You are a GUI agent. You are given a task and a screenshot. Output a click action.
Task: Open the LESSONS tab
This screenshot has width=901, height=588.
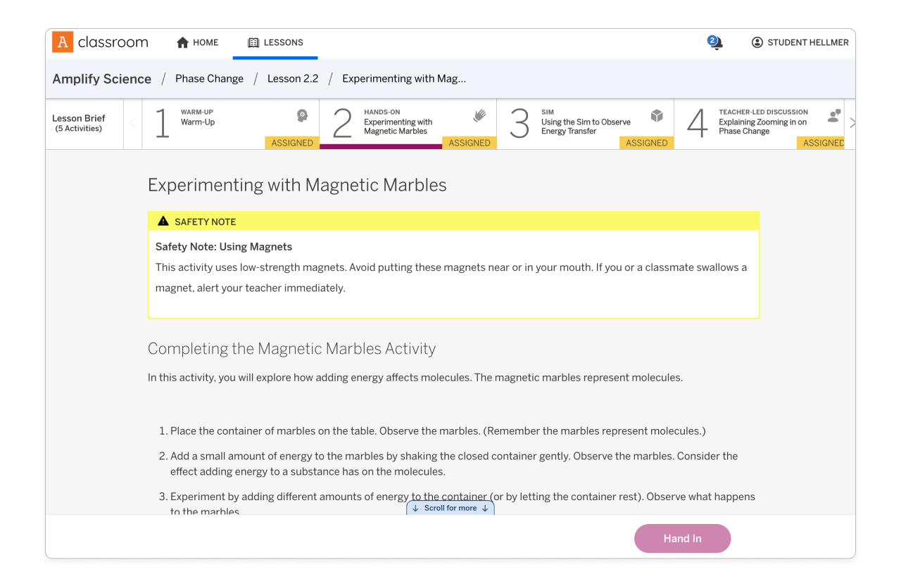[275, 42]
